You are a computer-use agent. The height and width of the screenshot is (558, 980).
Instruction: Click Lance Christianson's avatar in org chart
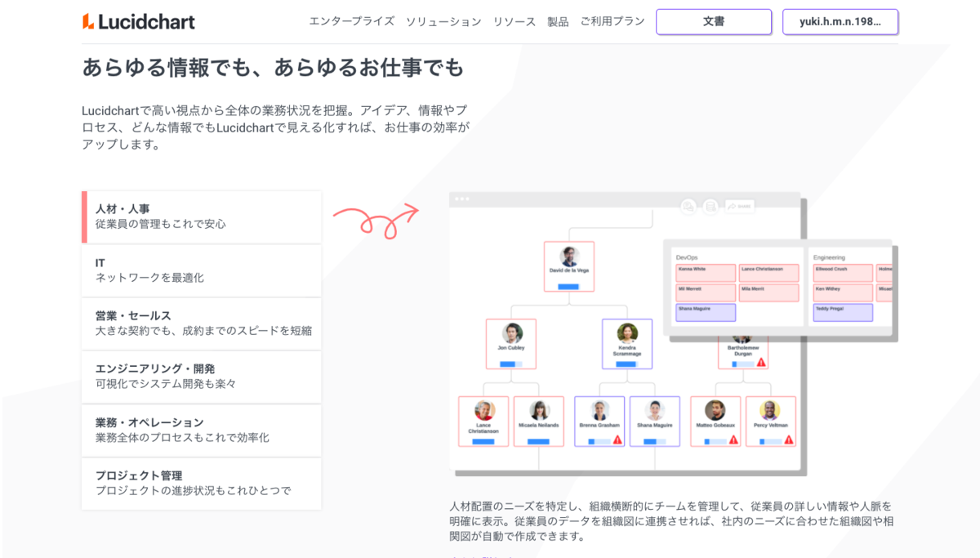tap(483, 410)
